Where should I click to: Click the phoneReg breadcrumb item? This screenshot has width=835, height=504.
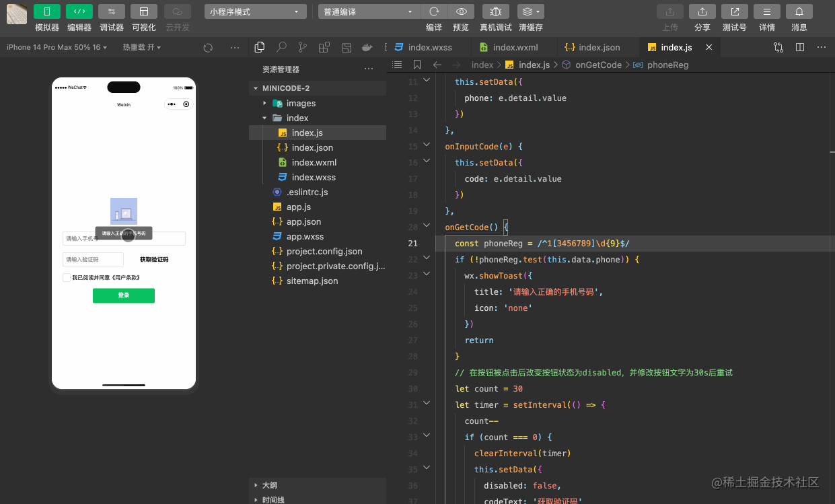tap(667, 65)
